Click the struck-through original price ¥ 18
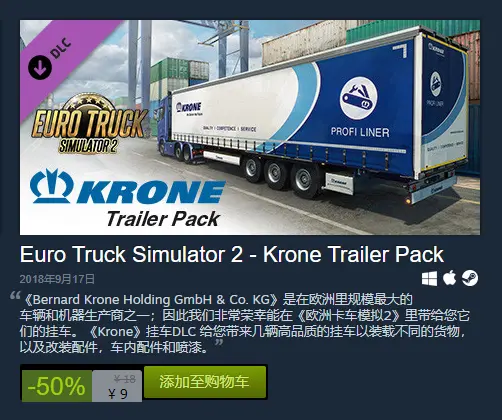This screenshot has height=420, width=502. coord(125,379)
